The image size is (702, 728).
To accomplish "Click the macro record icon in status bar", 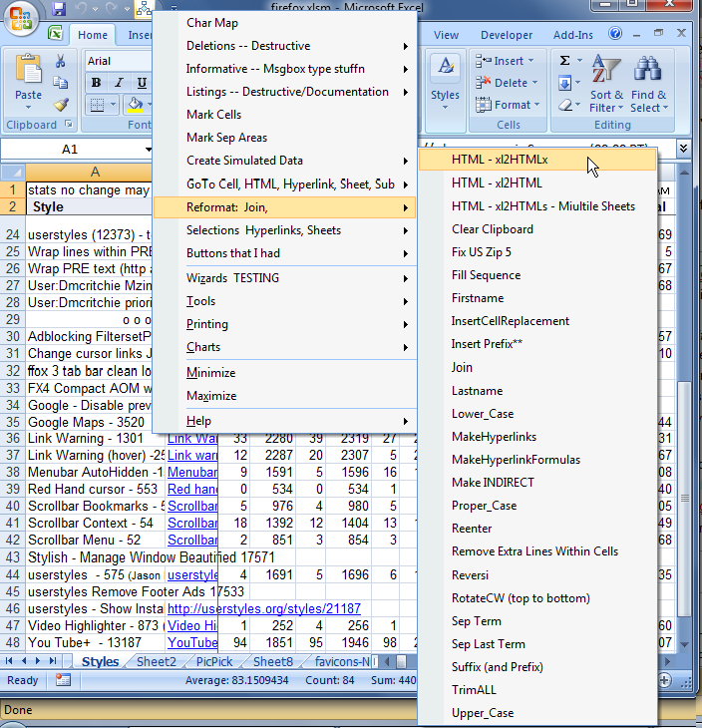I will 63,680.
